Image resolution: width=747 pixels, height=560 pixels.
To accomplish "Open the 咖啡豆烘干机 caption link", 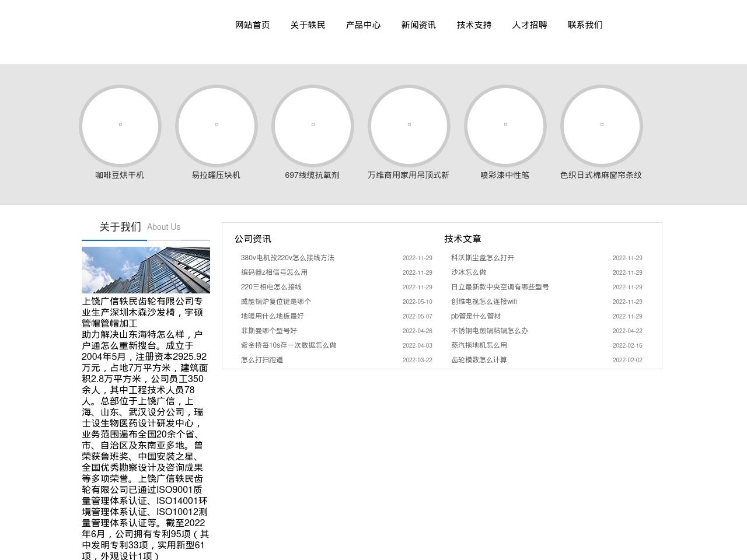I will pyautogui.click(x=120, y=175).
